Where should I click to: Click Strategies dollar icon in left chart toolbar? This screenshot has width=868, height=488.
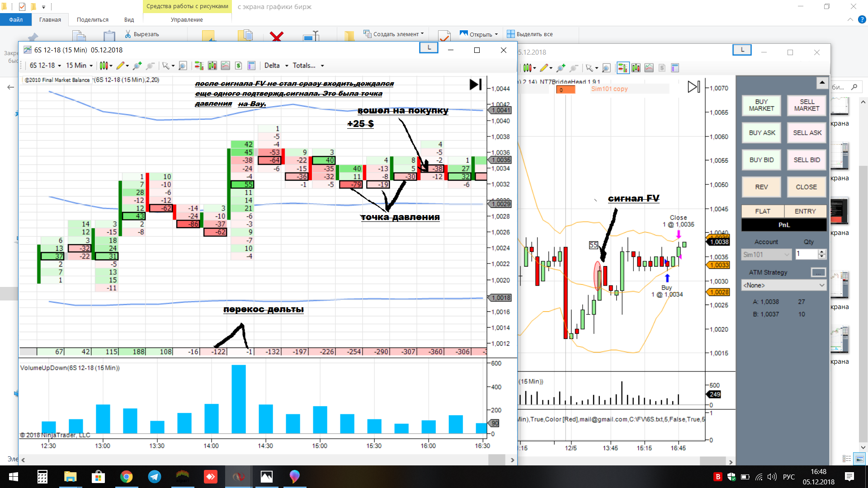pyautogui.click(x=239, y=66)
